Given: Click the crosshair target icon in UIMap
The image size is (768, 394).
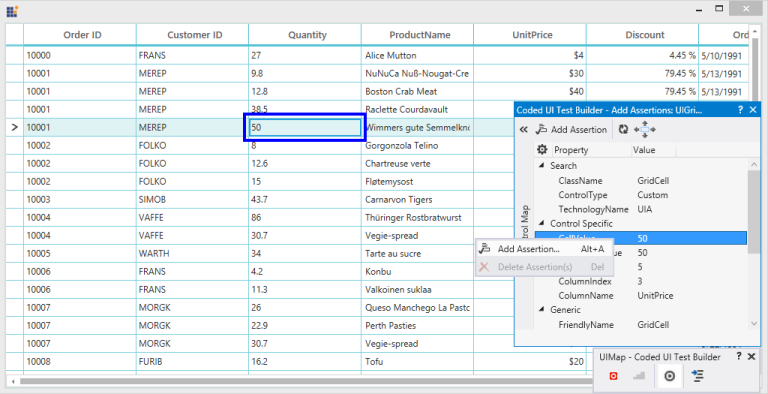Looking at the screenshot, I should 670,376.
